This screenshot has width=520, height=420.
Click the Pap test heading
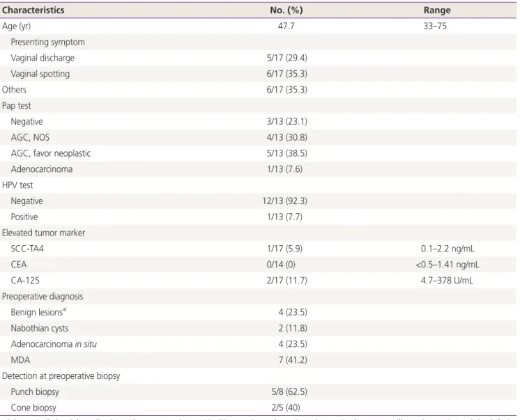(x=16, y=106)
